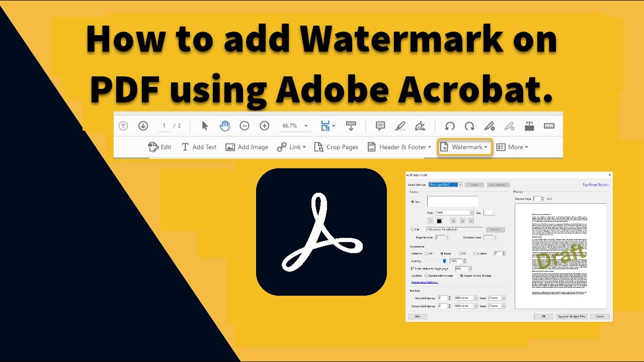Click Cancel in Add Watermark dialog
This screenshot has height=362, width=644.
click(x=600, y=316)
